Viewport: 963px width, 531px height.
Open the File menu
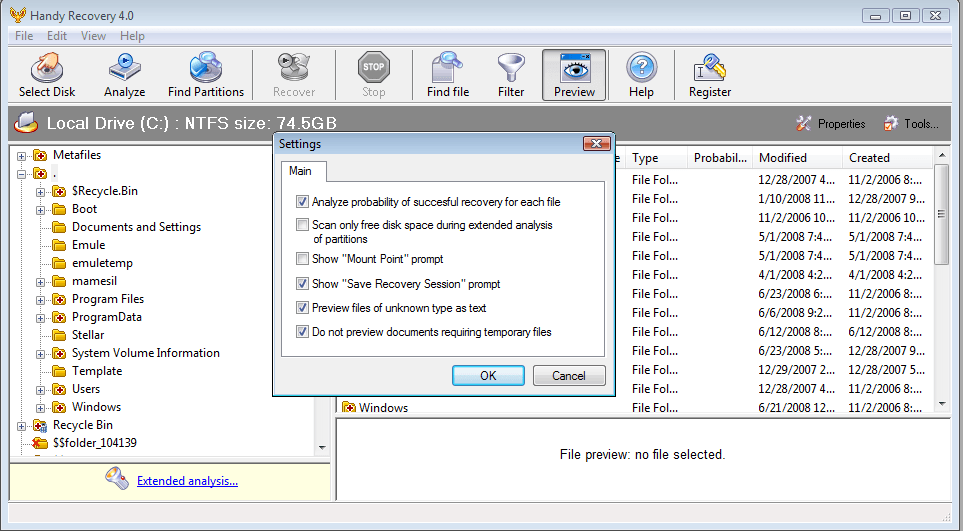24,36
